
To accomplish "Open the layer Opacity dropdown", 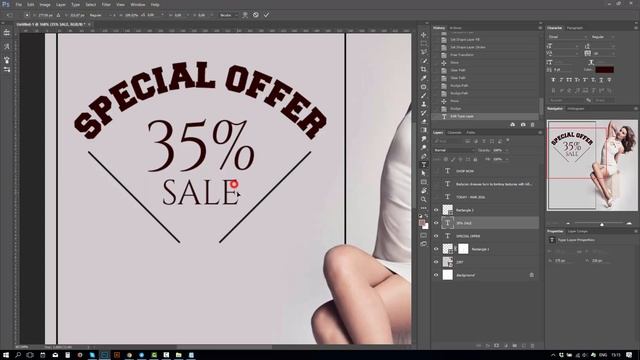I will (x=507, y=150).
